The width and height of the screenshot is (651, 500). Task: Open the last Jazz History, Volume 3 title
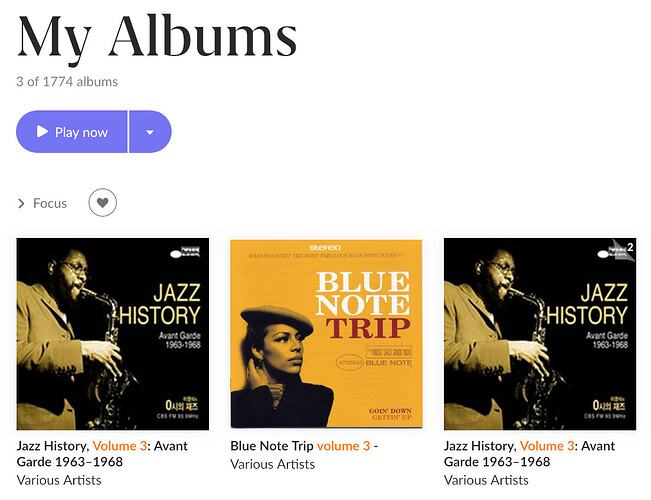pos(529,453)
